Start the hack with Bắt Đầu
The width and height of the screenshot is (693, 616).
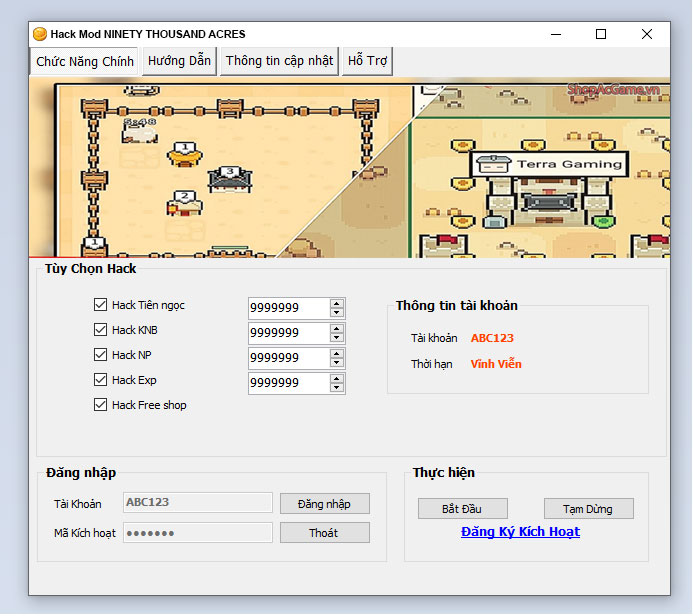pyautogui.click(x=462, y=509)
